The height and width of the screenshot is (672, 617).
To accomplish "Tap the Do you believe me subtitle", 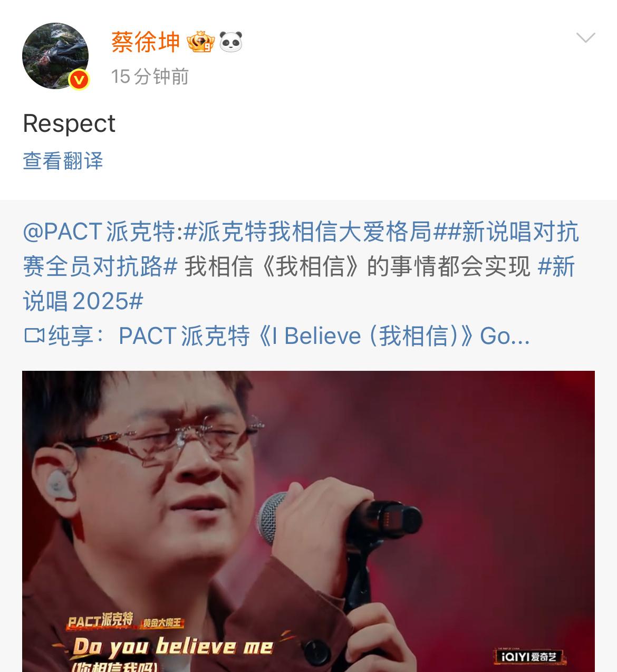I will point(172,647).
